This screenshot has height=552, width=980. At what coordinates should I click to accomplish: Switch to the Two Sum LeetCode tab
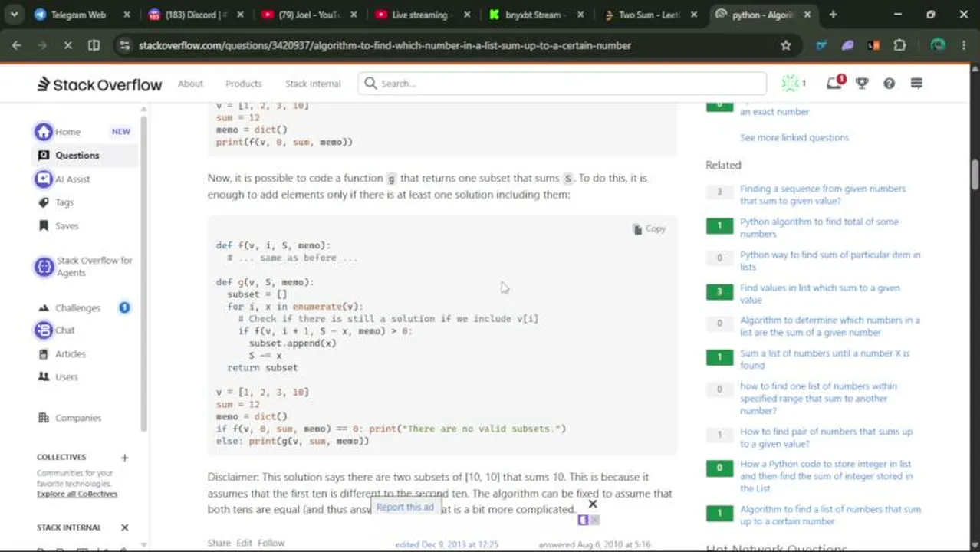pyautogui.click(x=641, y=15)
